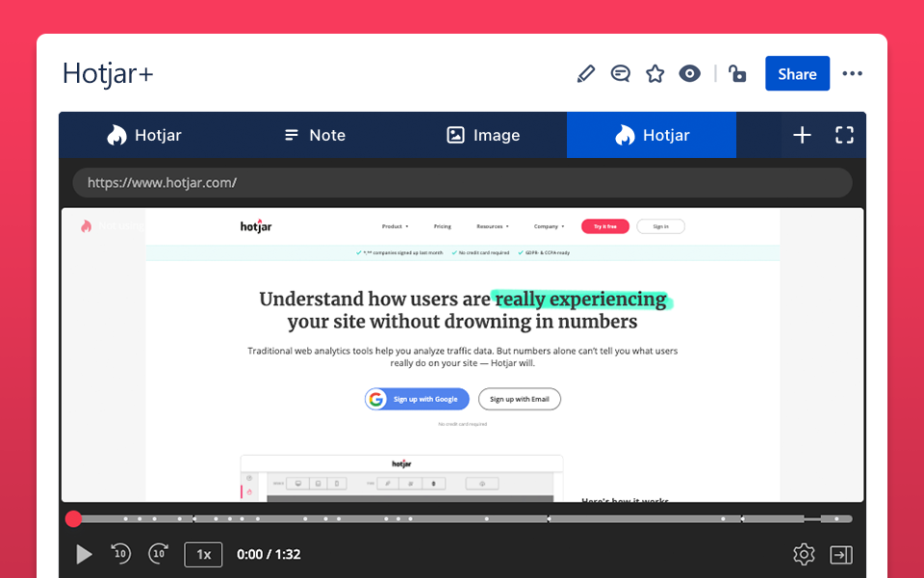
Task: Click the red Try it free button
Action: coord(605,226)
